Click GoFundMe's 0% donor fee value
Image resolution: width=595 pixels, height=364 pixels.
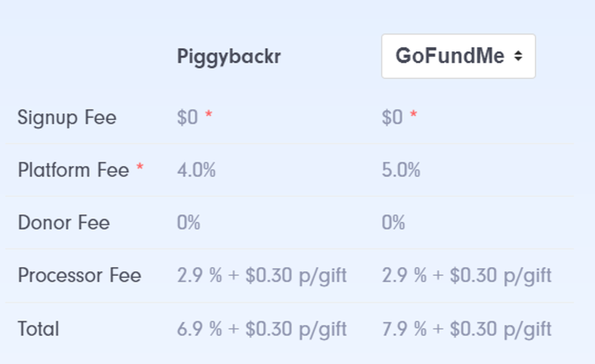[393, 223]
